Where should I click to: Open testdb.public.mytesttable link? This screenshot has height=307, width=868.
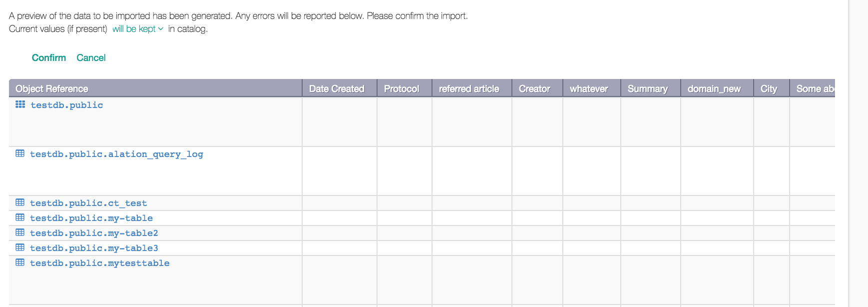click(x=100, y=263)
